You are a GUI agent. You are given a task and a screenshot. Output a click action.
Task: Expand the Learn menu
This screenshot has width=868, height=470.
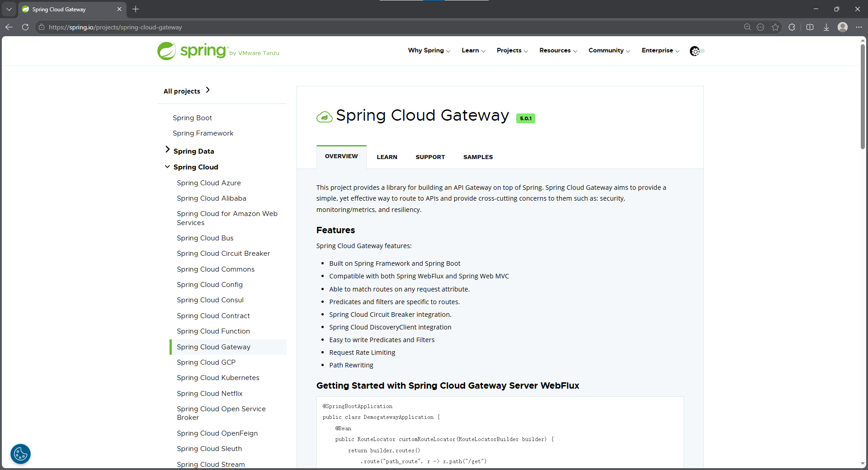[473, 51]
